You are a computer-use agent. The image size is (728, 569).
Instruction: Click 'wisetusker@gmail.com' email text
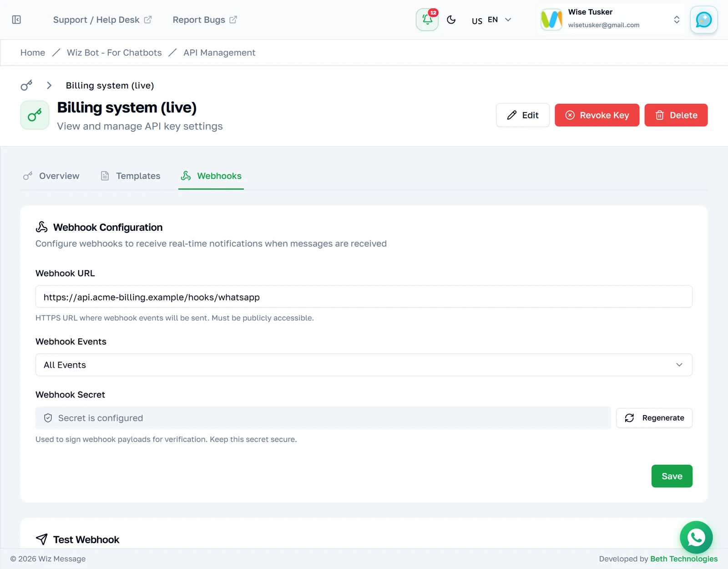coord(604,25)
